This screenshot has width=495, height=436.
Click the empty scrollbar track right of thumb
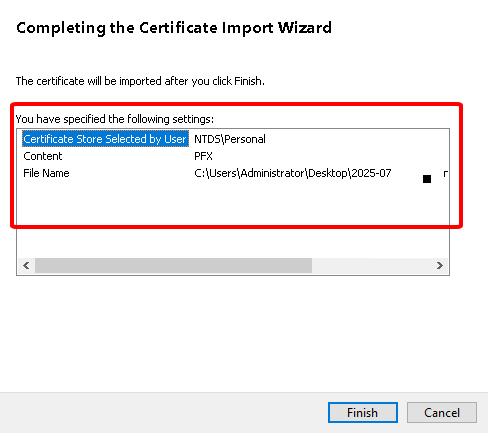[x=371, y=265]
